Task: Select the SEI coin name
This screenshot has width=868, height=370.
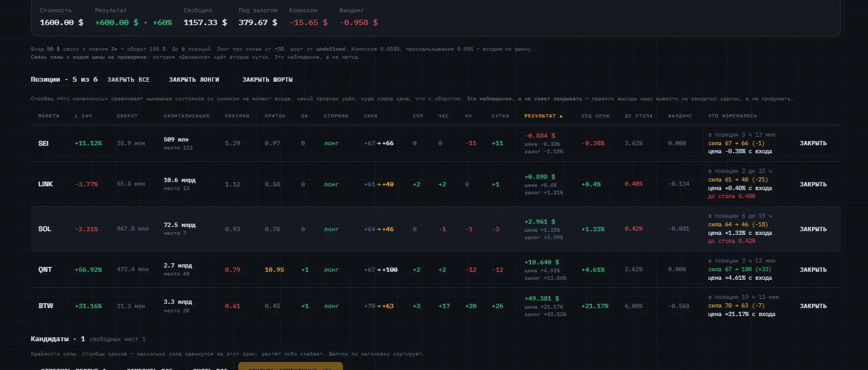Action: pos(43,143)
